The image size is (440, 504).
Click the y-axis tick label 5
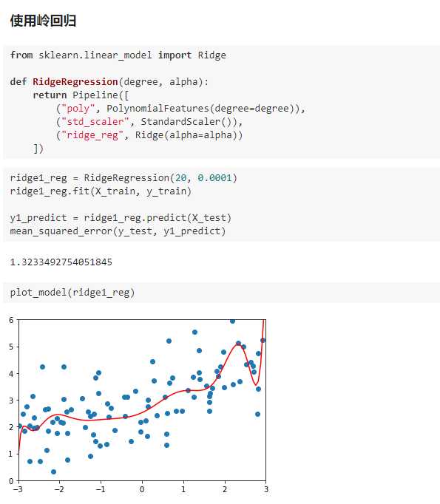pos(11,347)
